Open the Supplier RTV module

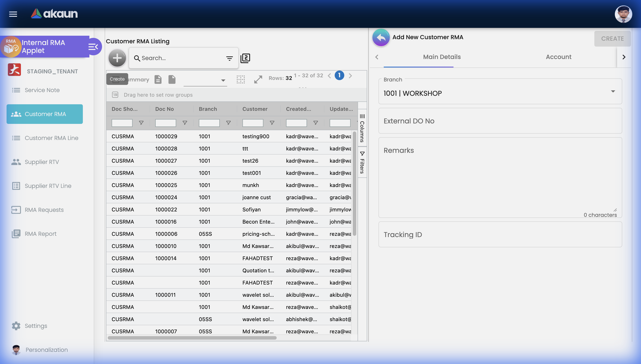point(42,162)
